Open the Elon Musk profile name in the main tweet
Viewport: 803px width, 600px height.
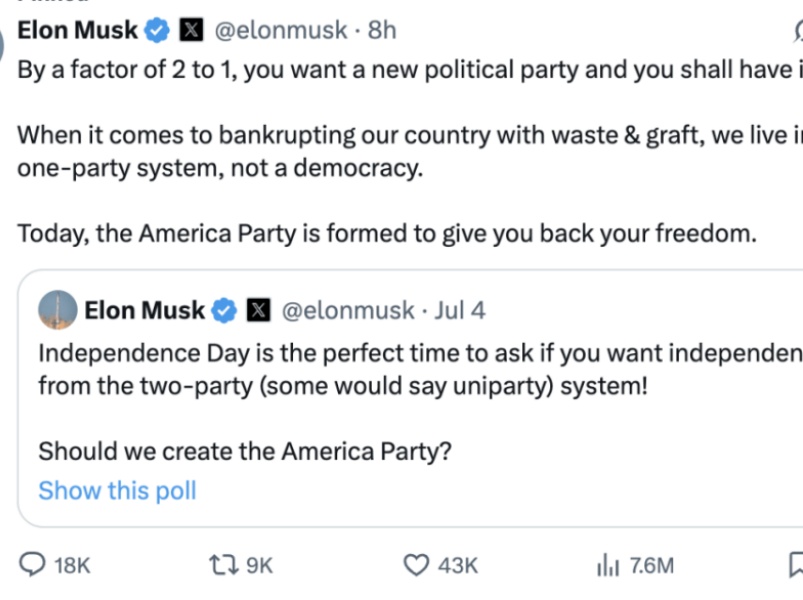(78, 31)
